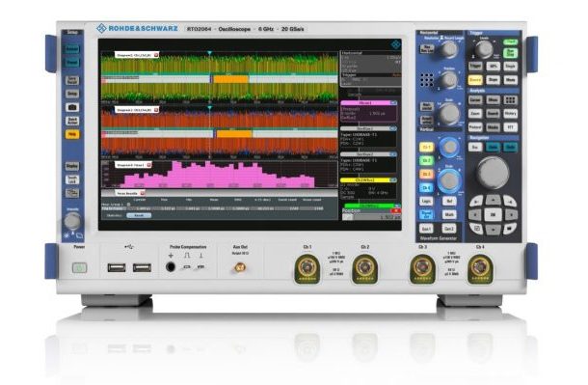The height and width of the screenshot is (385, 588).
Task: Enable the orange Ch 3 channel key
Action: (x=426, y=174)
